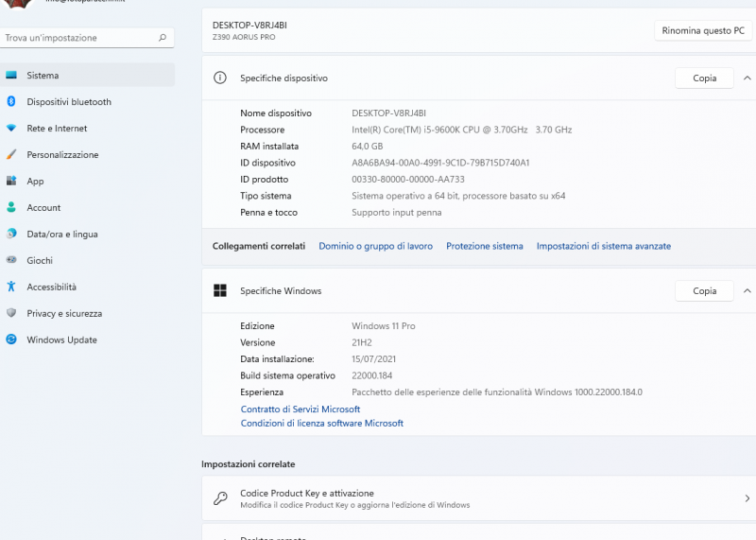Click Rinomina questo PC button

[703, 31]
